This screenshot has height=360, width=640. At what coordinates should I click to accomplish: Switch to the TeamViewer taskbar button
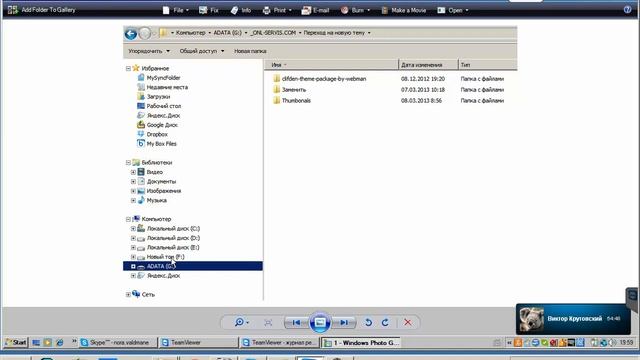(198, 343)
